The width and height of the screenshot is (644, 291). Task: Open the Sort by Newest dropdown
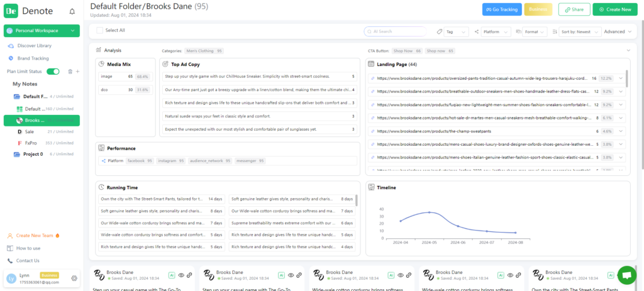click(x=580, y=31)
